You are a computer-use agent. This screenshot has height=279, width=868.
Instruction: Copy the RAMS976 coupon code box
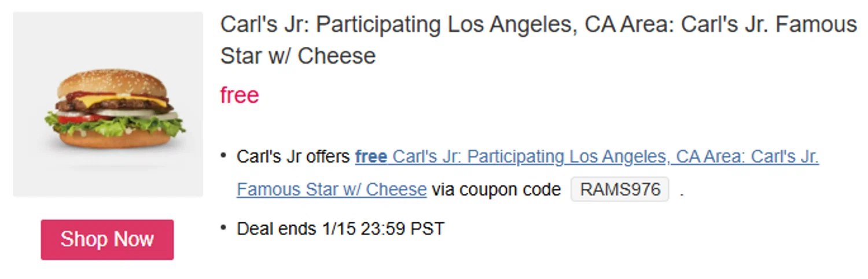pos(620,189)
